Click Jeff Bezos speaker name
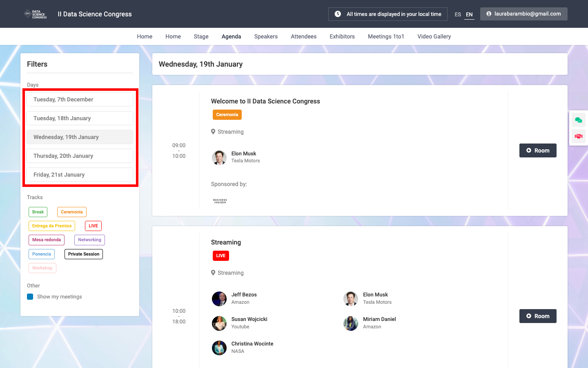The width and height of the screenshot is (588, 368). point(244,295)
